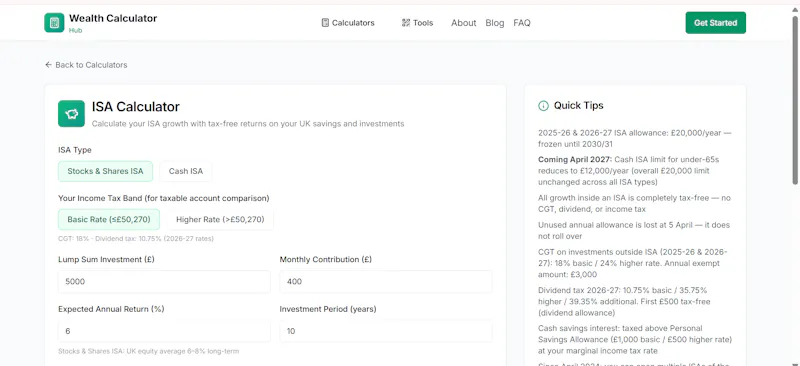Viewport: 800px width, 366px height.
Task: Click the 'Coming April 2027:' tip text
Action: pos(575,159)
